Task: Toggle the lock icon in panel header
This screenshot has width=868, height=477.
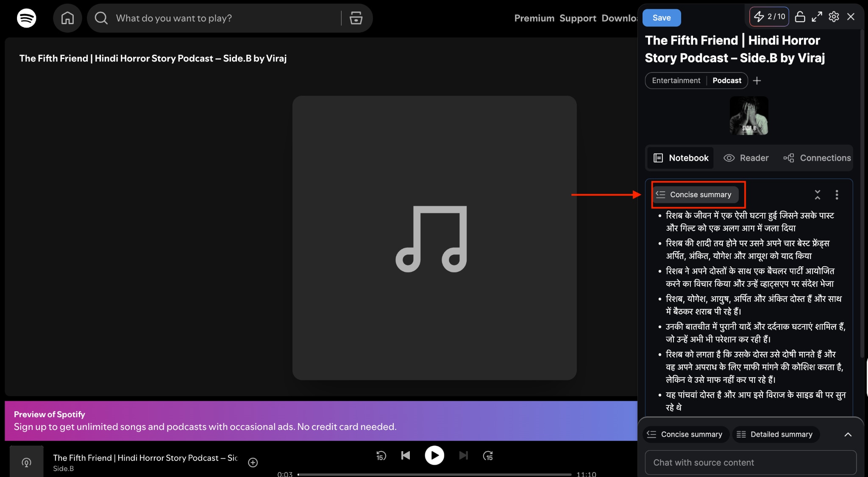Action: (x=800, y=17)
